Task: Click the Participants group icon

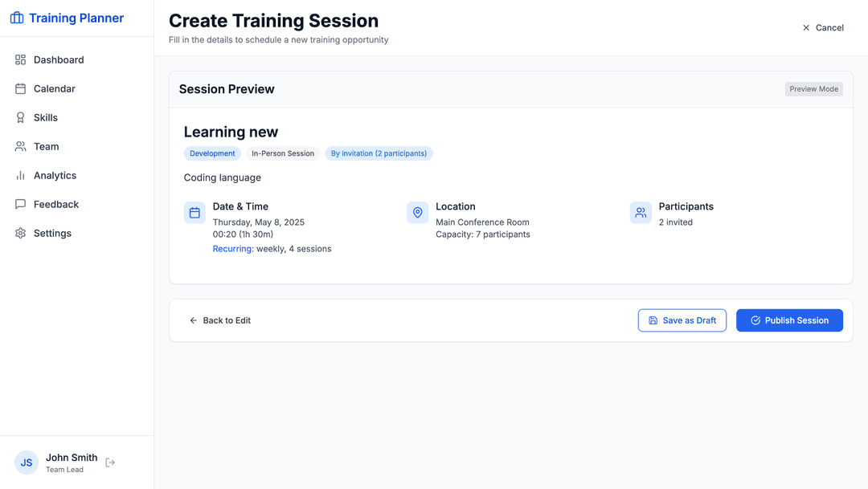Action: pos(641,212)
